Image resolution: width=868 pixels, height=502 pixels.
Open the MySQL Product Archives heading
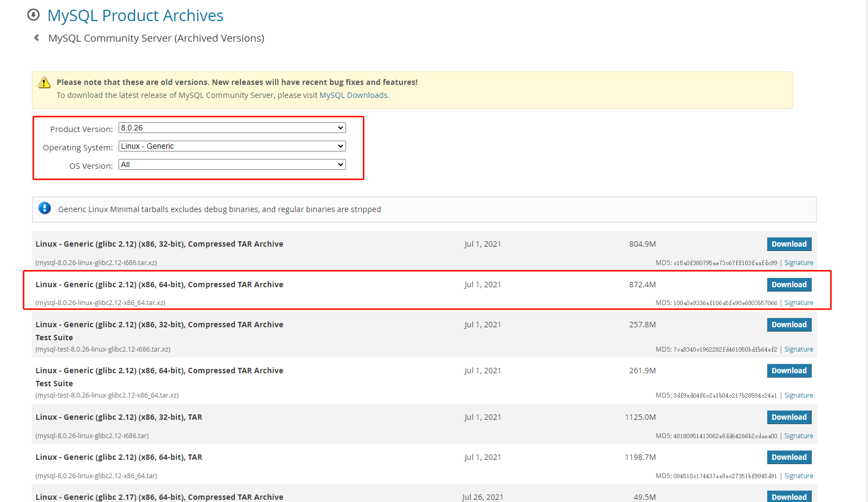click(x=135, y=16)
